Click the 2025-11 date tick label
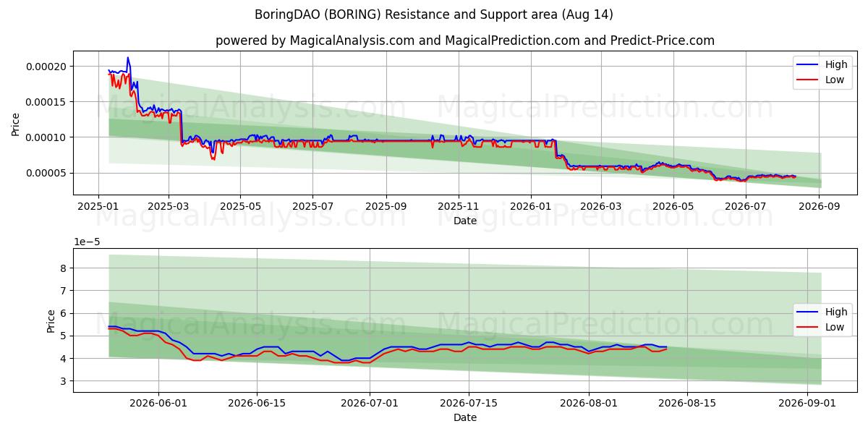This screenshot has width=868, height=434. coord(459,206)
